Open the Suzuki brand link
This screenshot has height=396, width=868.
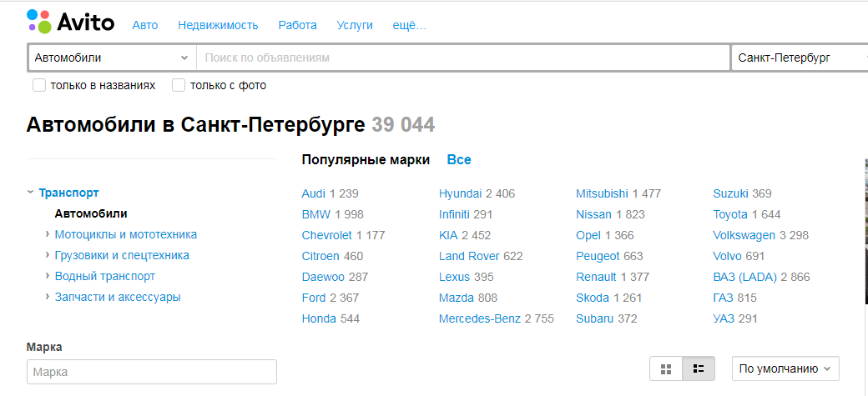[x=731, y=193]
